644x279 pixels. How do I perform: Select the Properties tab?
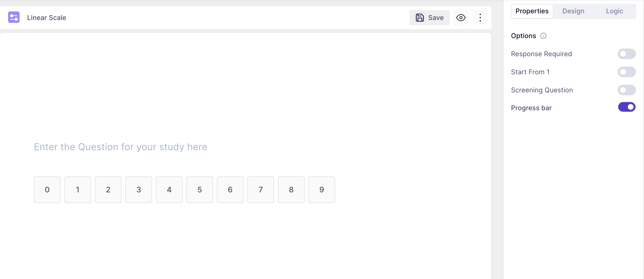(532, 11)
